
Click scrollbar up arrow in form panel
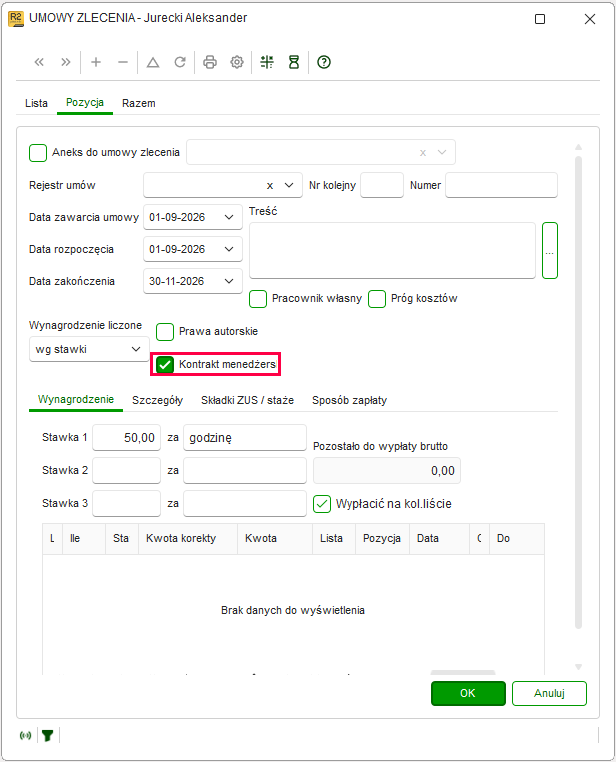click(x=578, y=147)
